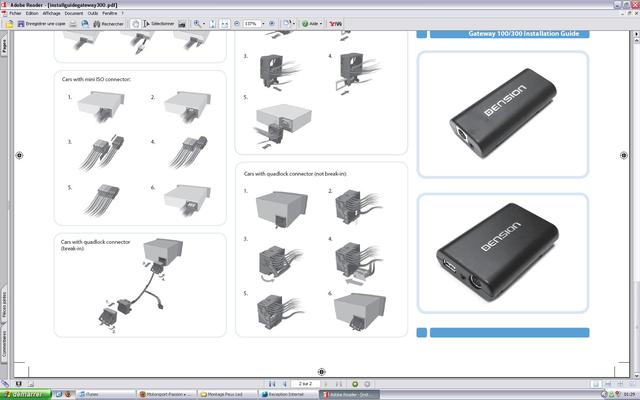Go to last page button
The width and height of the screenshot is (640, 400).
[338, 384]
